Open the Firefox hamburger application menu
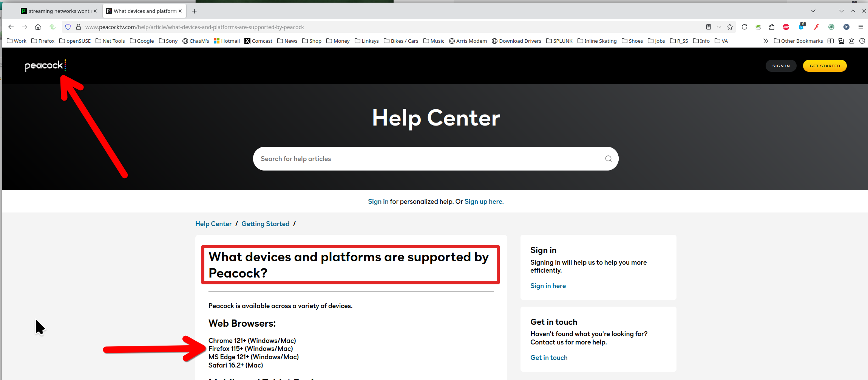868x380 pixels. (x=861, y=27)
